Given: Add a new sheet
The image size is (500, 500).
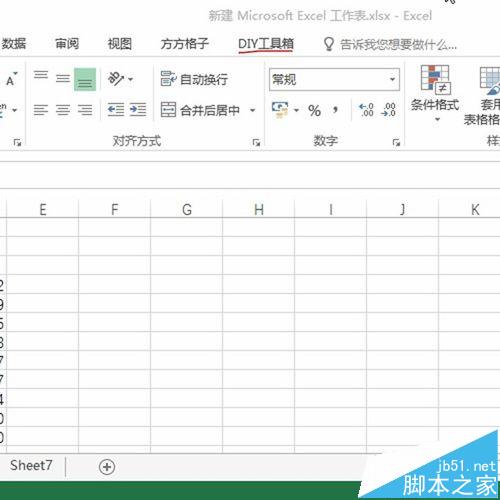Looking at the screenshot, I should point(107,467).
